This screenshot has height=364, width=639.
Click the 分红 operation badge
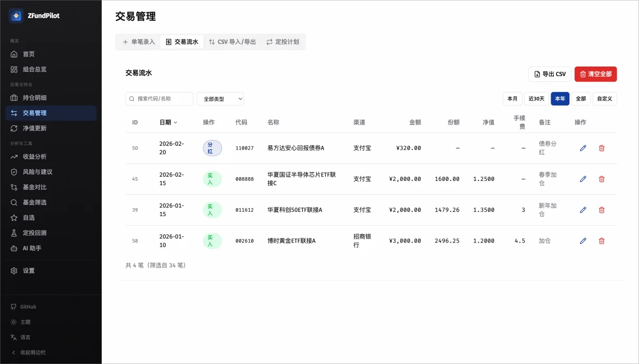pyautogui.click(x=212, y=148)
